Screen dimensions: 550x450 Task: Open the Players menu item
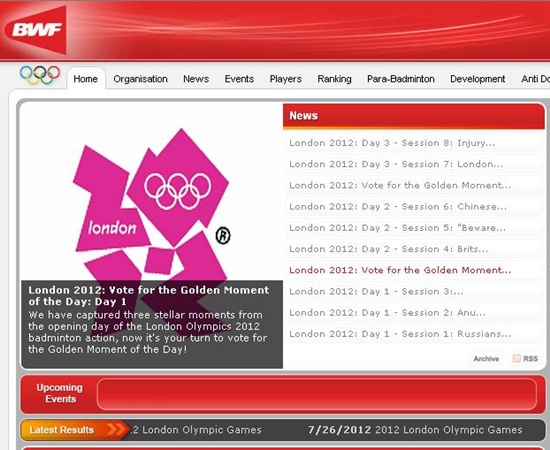pyautogui.click(x=286, y=79)
